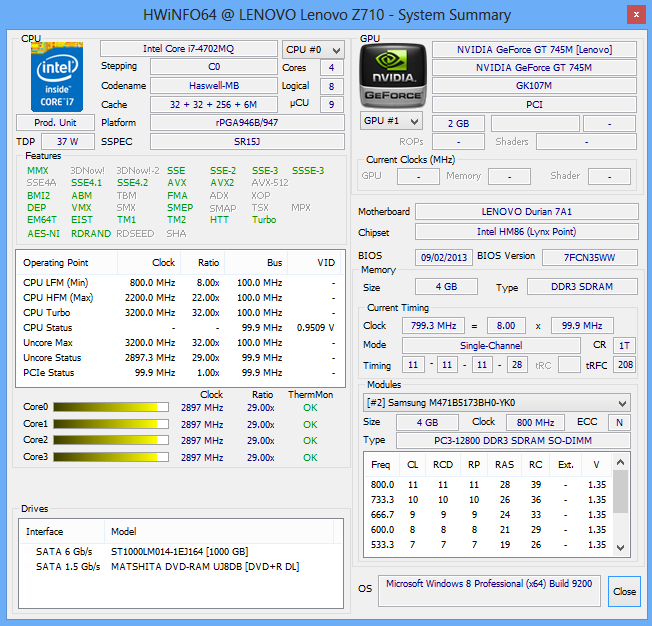Click the memory timings scrollbar down arrow

(x=620, y=547)
